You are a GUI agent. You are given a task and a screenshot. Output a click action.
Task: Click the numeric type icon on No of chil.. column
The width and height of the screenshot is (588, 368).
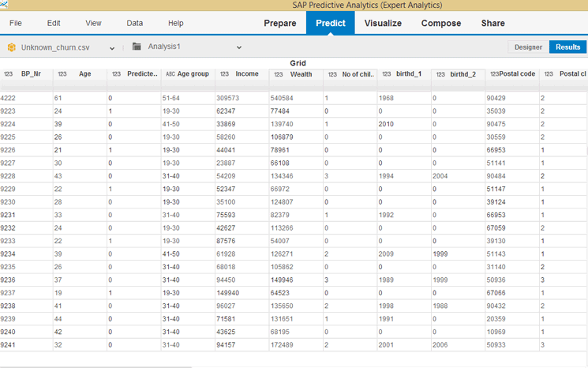pyautogui.click(x=332, y=74)
